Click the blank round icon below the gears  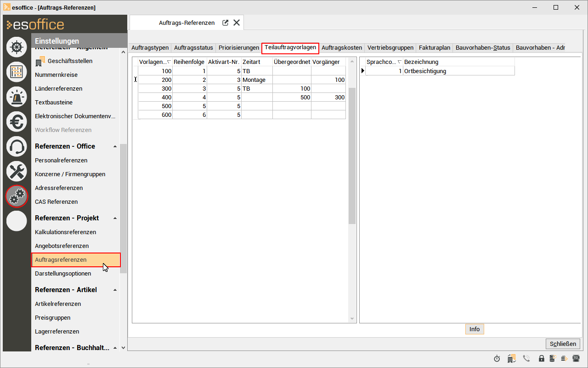(x=17, y=221)
